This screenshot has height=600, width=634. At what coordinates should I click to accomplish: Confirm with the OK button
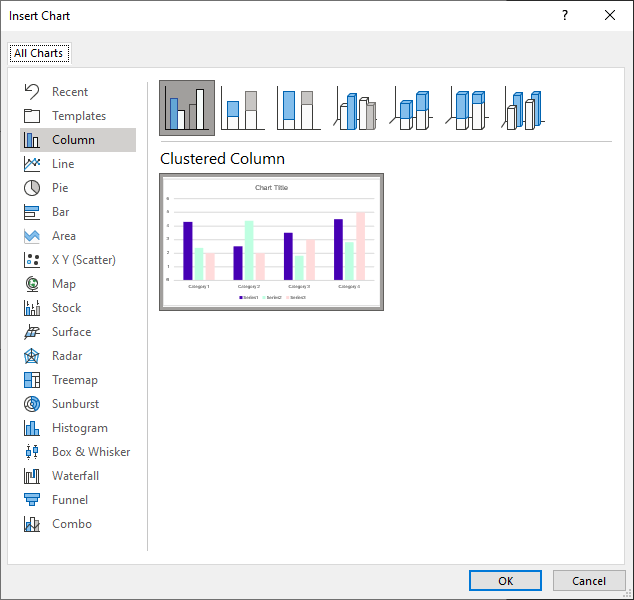(505, 581)
